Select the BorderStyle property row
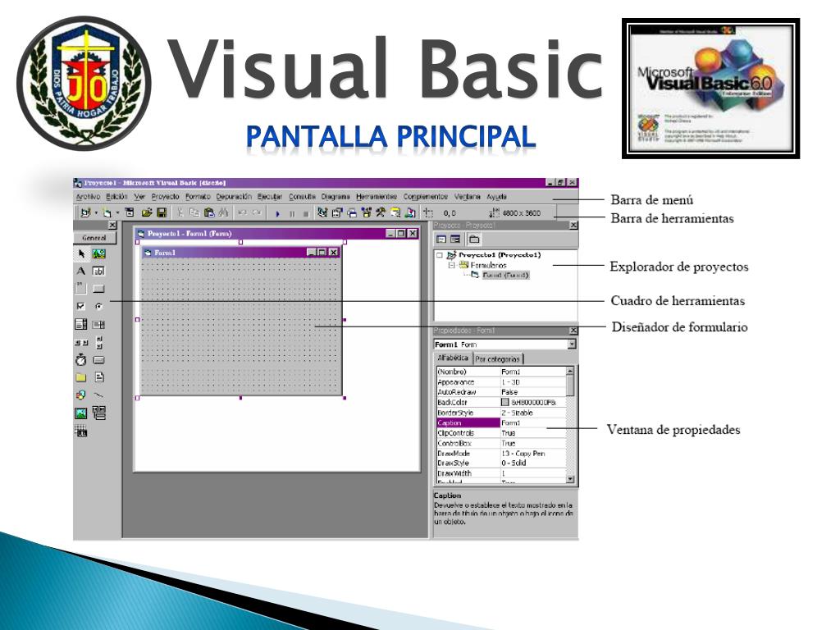 [x=501, y=413]
